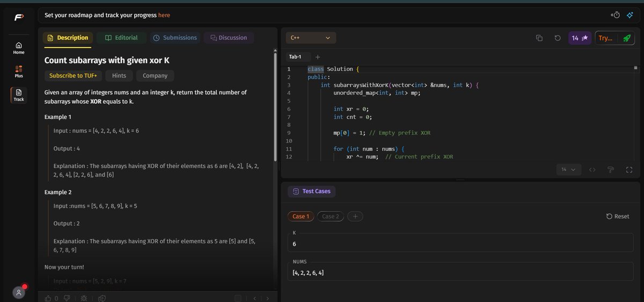Click the 'int xr = 0;' code line
This screenshot has height=302, width=644.
coord(351,109)
